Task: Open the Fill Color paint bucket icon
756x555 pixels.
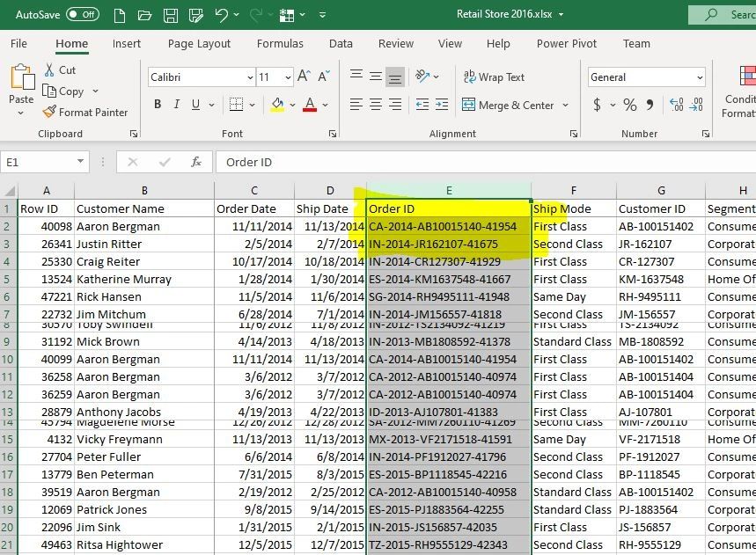Action: click(278, 104)
